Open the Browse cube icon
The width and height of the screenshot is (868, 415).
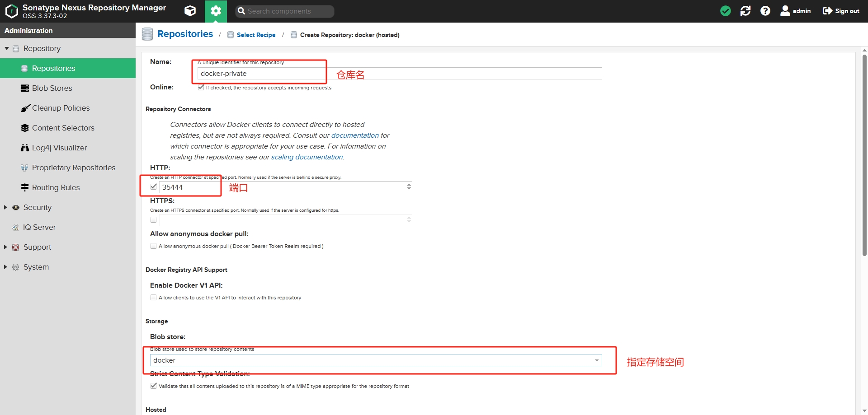click(x=190, y=11)
